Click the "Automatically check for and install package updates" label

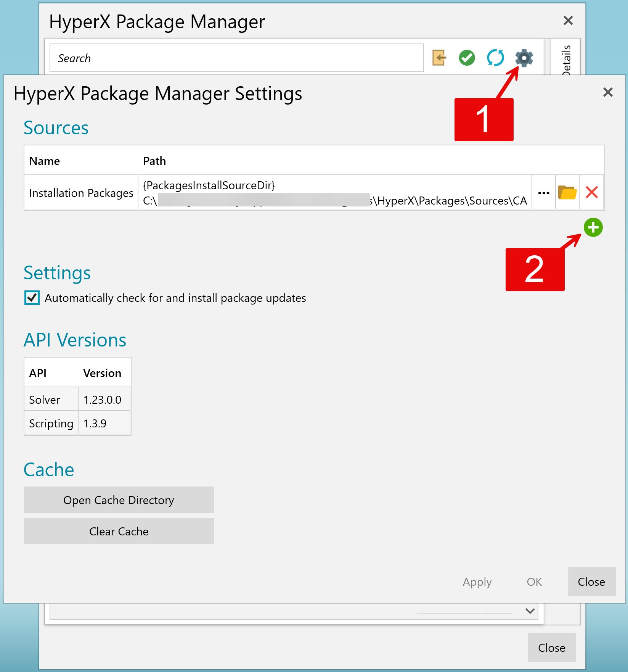[175, 298]
